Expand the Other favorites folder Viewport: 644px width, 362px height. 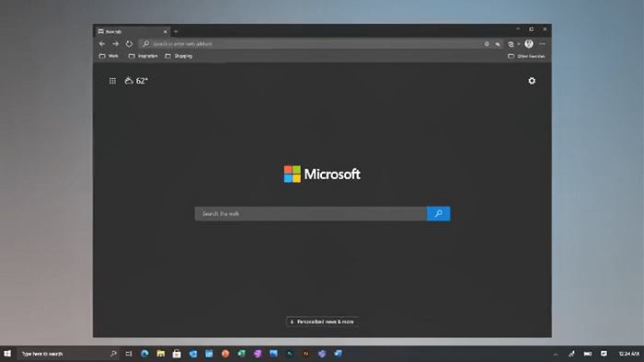526,56
